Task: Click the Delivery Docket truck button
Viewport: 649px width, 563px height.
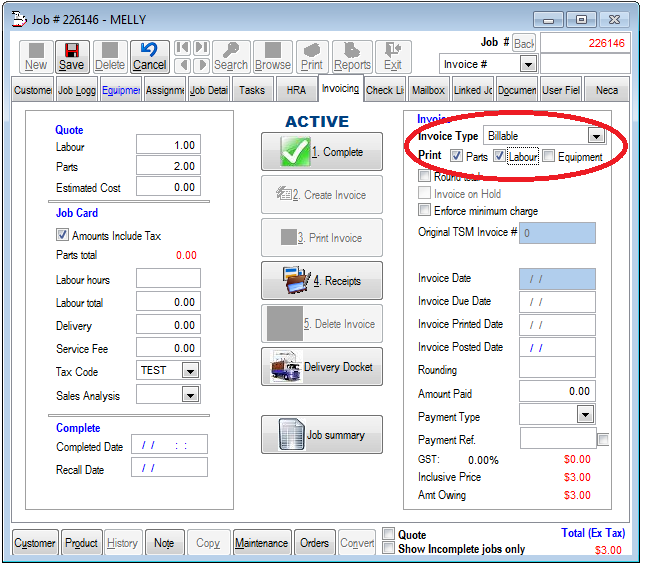Action: tap(321, 367)
